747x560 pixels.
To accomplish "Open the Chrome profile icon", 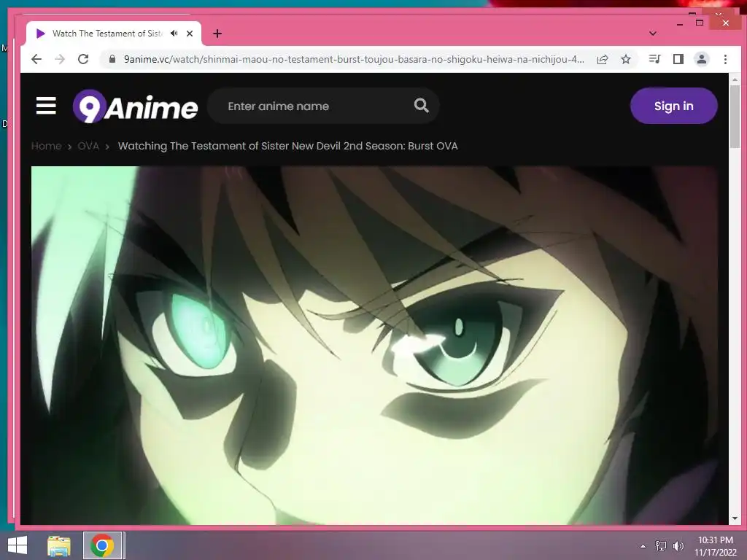I will (x=702, y=59).
